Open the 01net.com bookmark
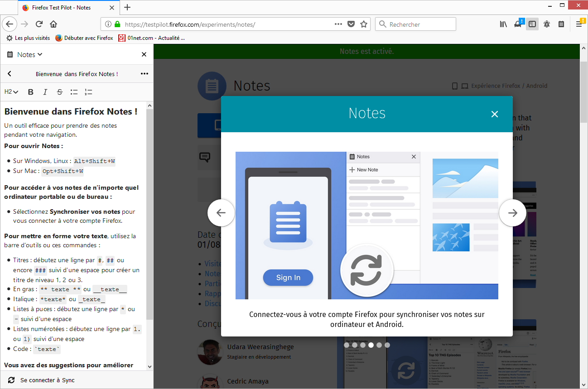The image size is (588, 389). click(151, 38)
